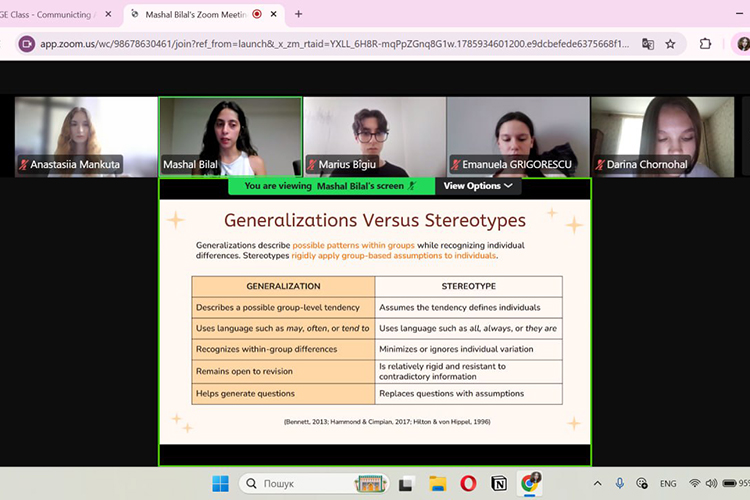Click the taskbar microphone icon
The width and height of the screenshot is (750, 500).
tap(619, 483)
